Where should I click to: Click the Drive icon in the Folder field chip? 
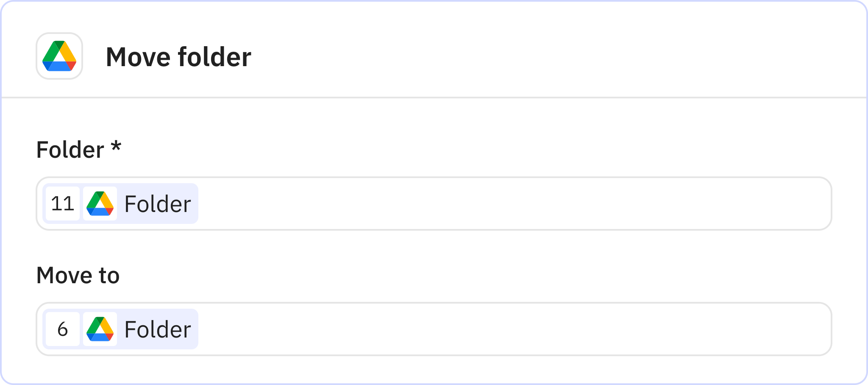tap(100, 204)
